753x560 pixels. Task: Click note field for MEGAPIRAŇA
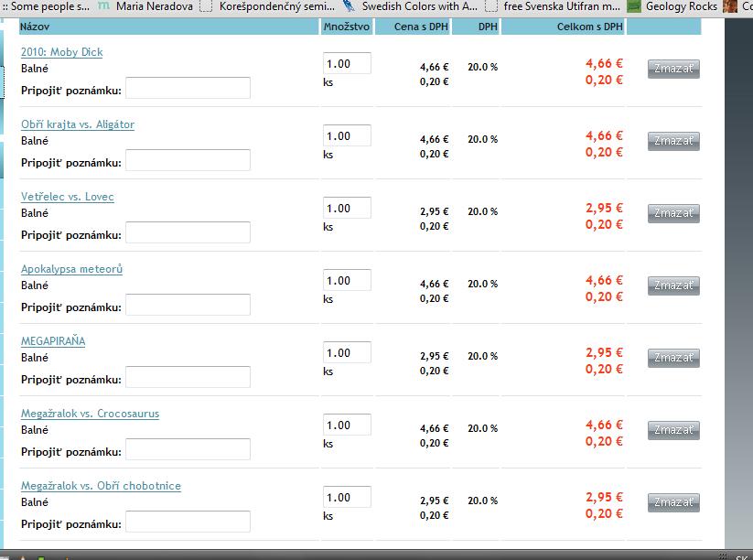coord(188,377)
